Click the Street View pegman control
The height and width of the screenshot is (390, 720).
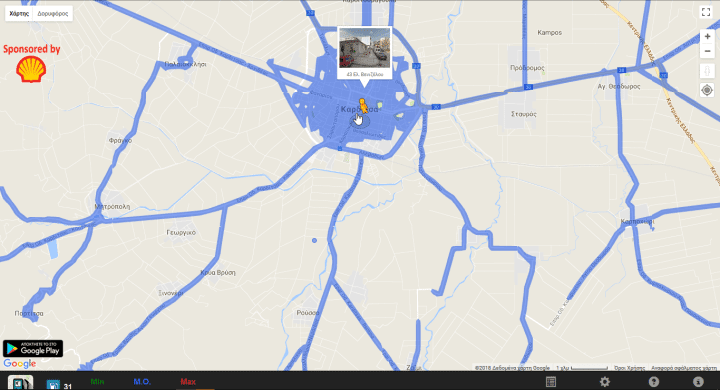click(x=707, y=71)
